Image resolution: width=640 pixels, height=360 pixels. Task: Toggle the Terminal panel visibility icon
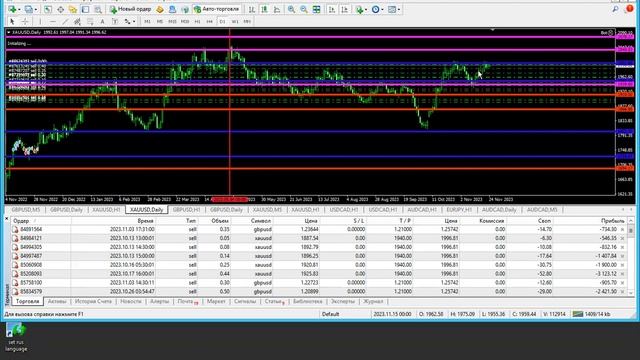[85, 9]
